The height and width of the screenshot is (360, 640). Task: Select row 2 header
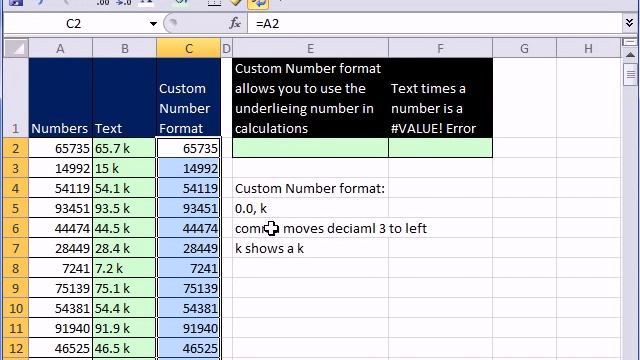coord(16,148)
